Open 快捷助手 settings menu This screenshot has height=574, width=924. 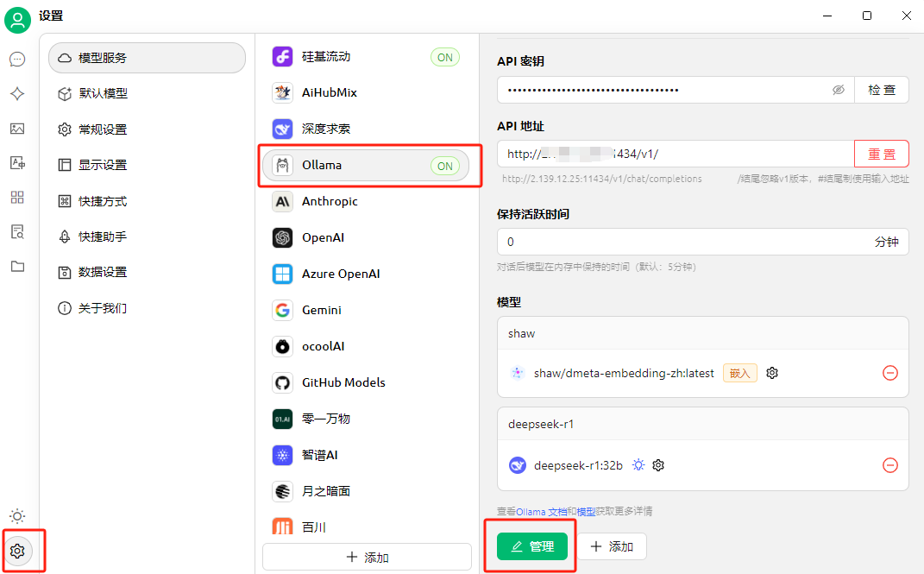pyautogui.click(x=147, y=237)
